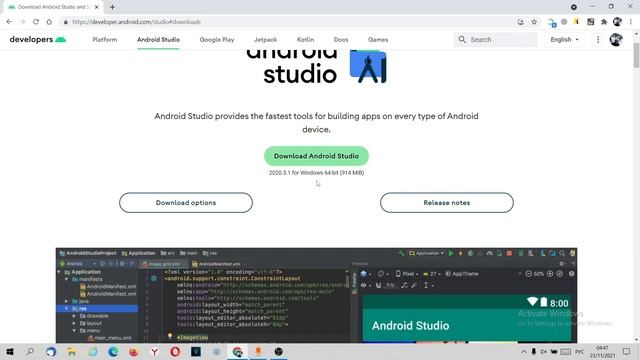This screenshot has width=640, height=360.
Task: Click the Download options button
Action: [x=186, y=202]
